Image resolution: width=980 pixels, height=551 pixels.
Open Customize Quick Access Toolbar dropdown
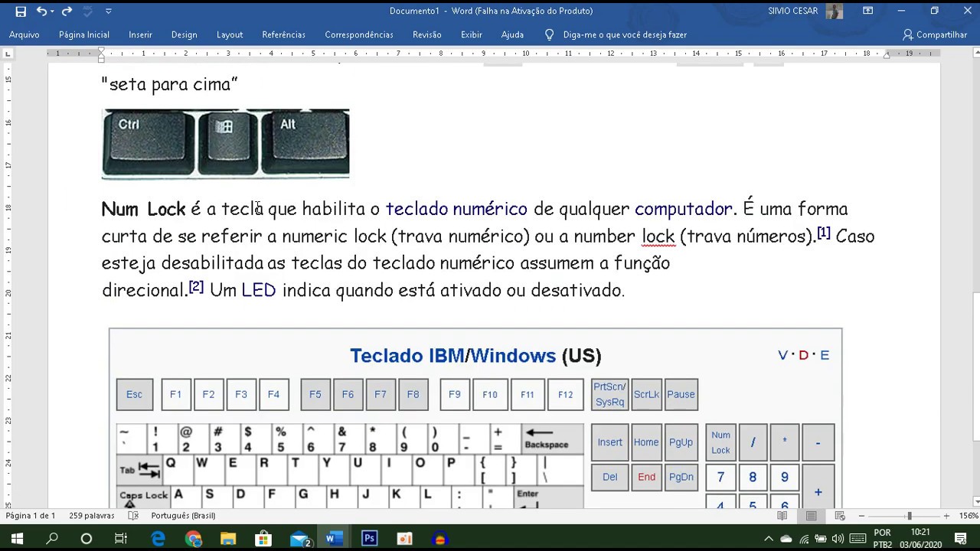[108, 11]
